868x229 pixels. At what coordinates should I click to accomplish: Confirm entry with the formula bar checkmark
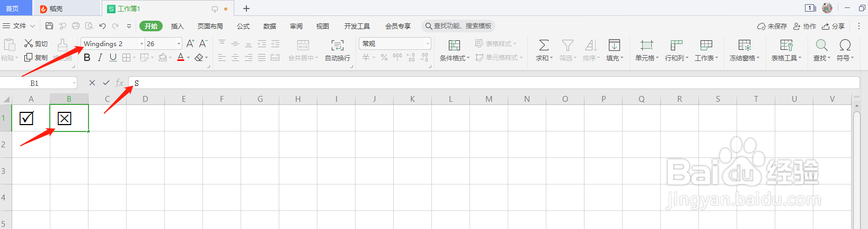tap(106, 83)
